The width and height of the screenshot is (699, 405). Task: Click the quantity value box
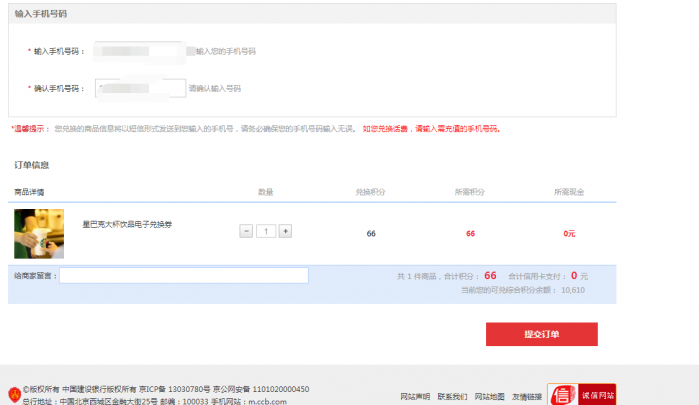(266, 231)
